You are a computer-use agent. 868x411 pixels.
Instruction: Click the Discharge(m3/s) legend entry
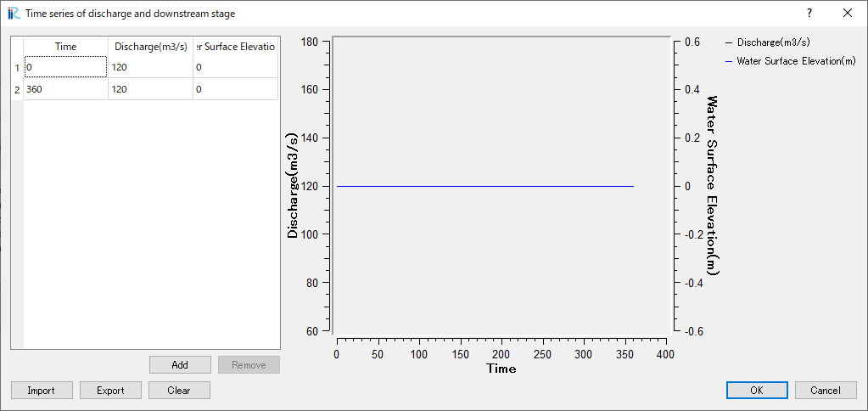pos(769,42)
